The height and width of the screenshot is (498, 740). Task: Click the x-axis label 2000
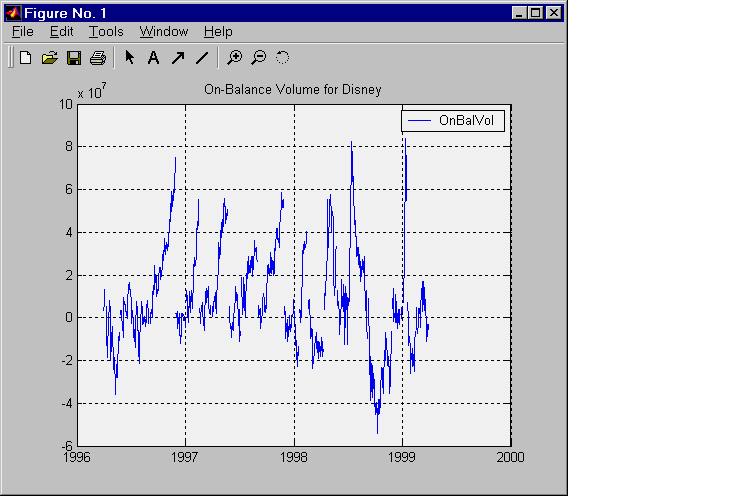(x=510, y=457)
